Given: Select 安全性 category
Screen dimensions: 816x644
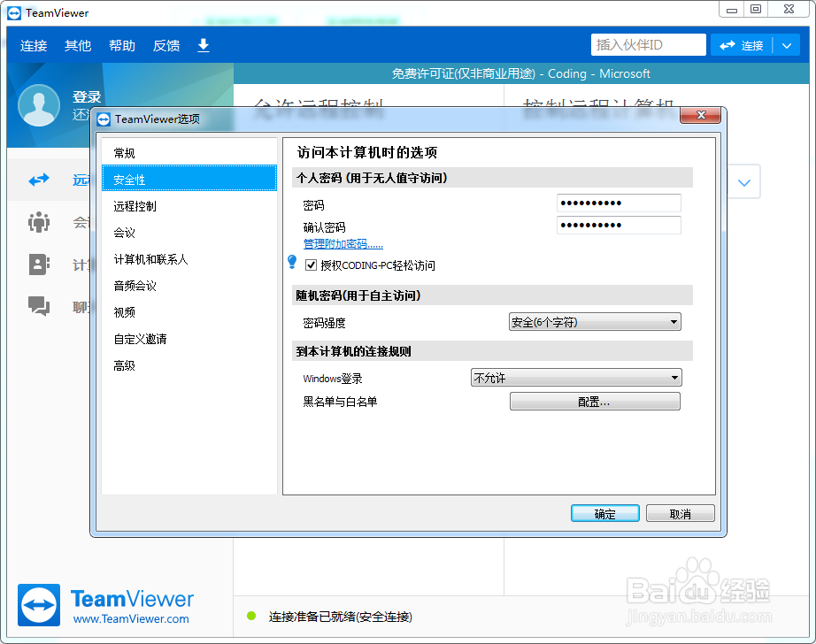Looking at the screenshot, I should [x=189, y=180].
